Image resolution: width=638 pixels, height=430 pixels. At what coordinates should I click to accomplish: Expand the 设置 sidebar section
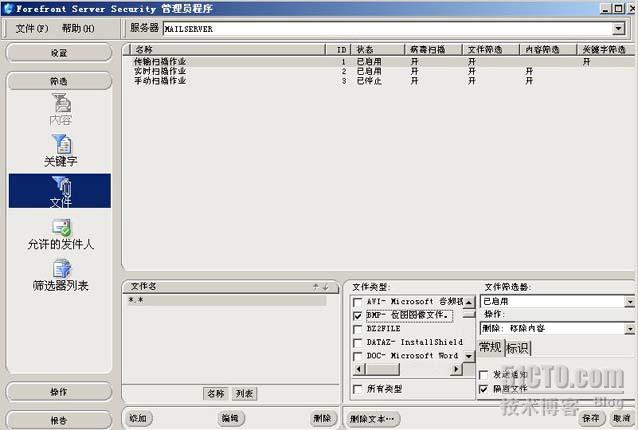(59, 53)
